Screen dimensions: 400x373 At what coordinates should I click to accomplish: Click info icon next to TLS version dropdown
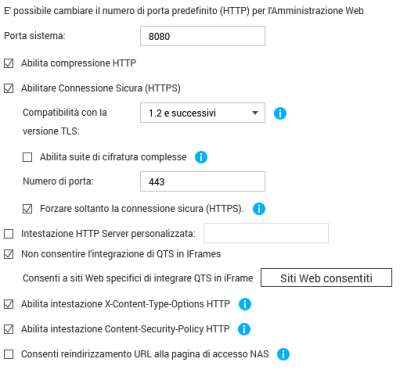click(x=280, y=113)
